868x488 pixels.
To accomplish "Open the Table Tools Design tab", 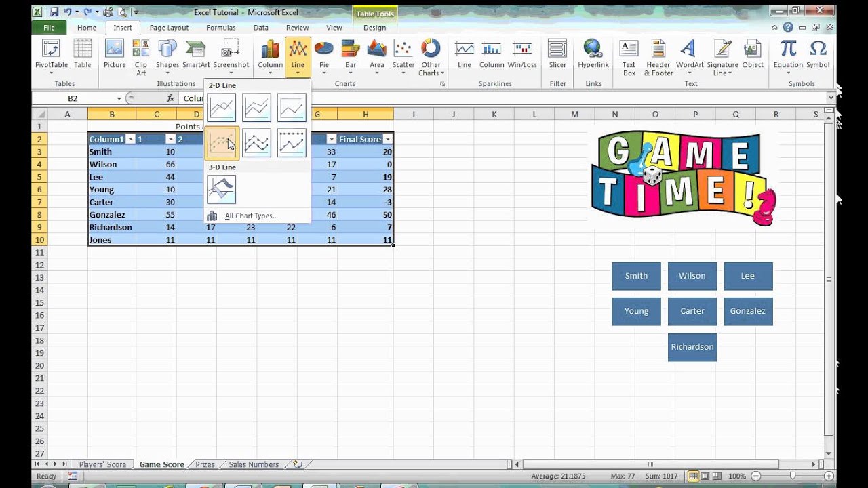I will (374, 28).
